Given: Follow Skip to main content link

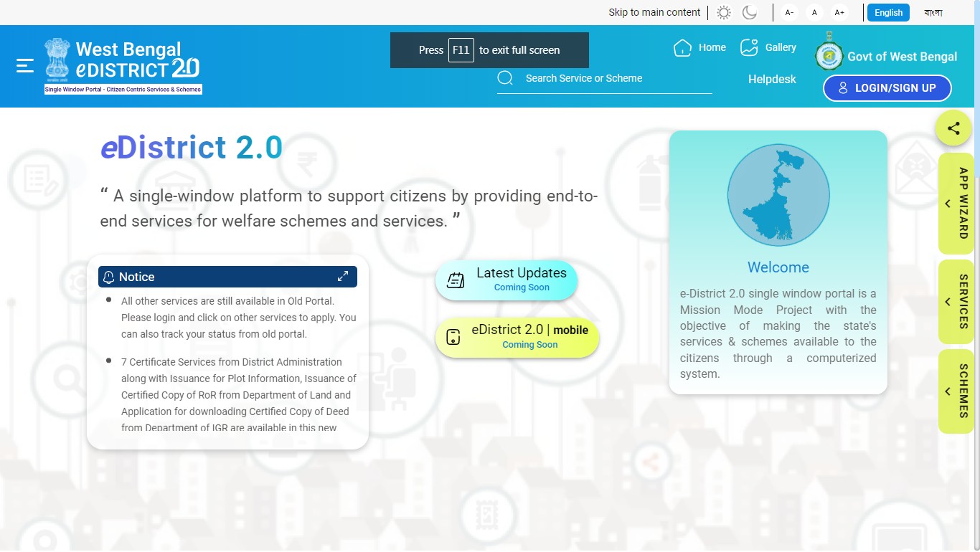Looking at the screenshot, I should tap(654, 12).
